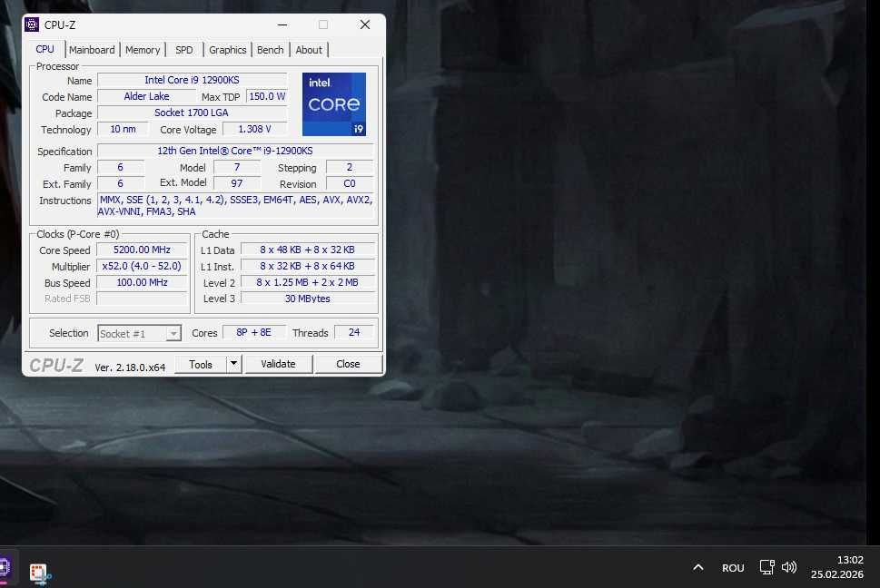Switch to the Graphics tab
This screenshot has width=880, height=588.
pyautogui.click(x=227, y=50)
